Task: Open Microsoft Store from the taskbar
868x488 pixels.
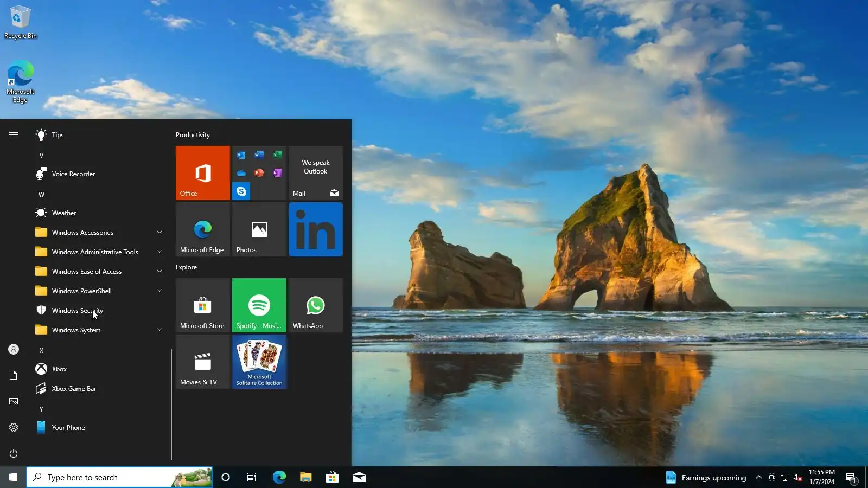Action: point(332,477)
